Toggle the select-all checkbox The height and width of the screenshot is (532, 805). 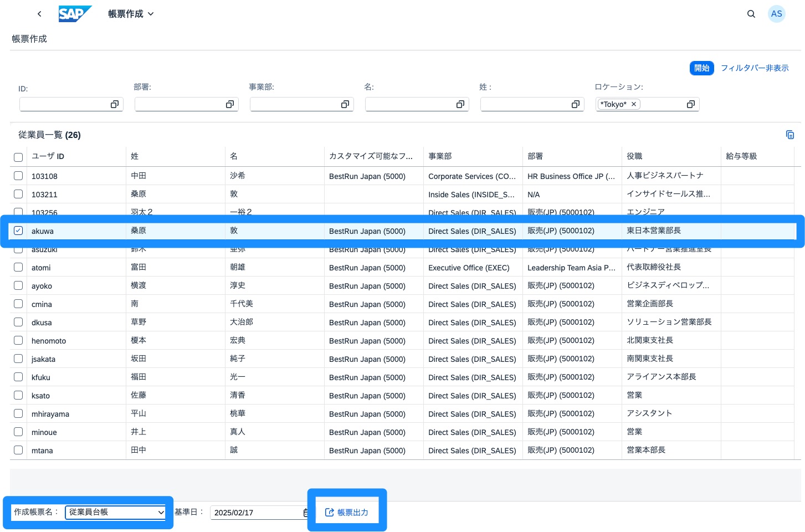(18, 157)
